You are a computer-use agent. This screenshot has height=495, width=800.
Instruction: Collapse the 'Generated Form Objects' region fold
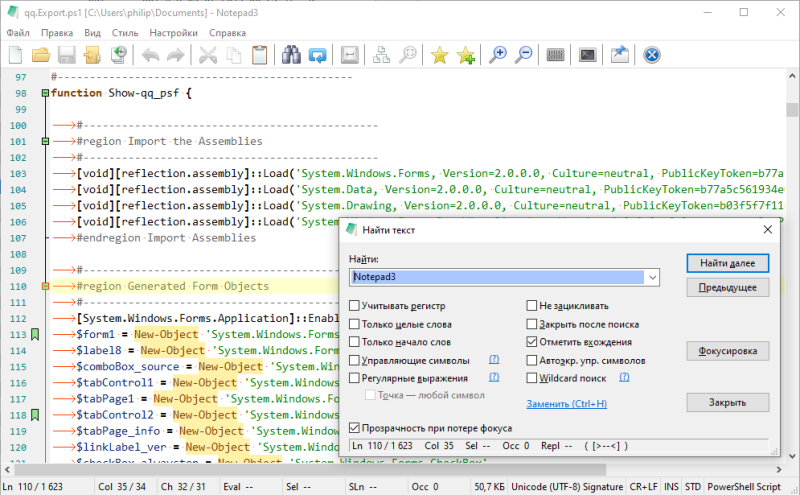click(45, 286)
